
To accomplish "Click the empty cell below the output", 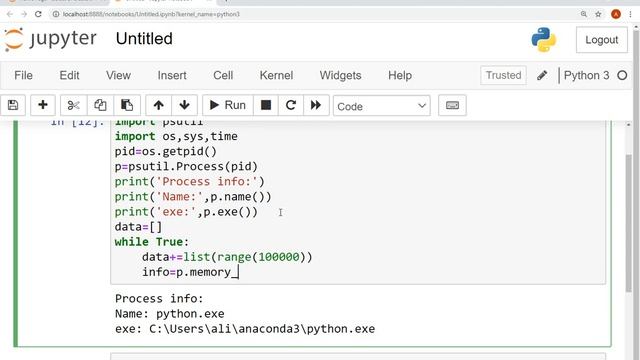I will click(358, 356).
